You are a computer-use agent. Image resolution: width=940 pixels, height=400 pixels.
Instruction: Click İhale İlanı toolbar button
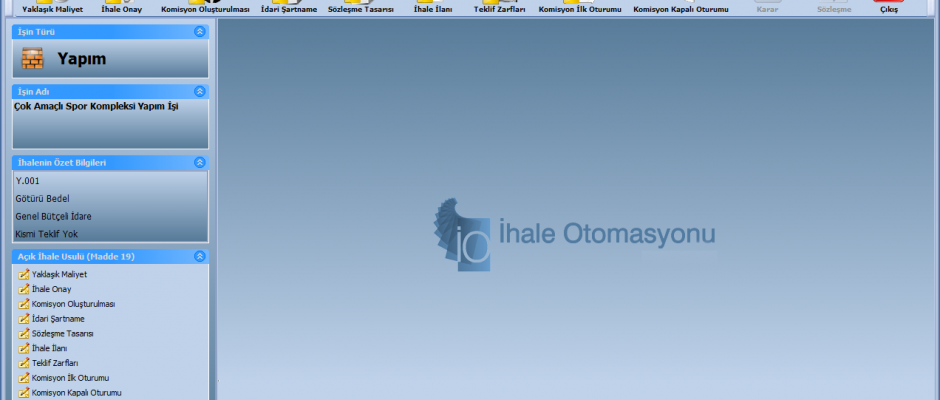432,8
